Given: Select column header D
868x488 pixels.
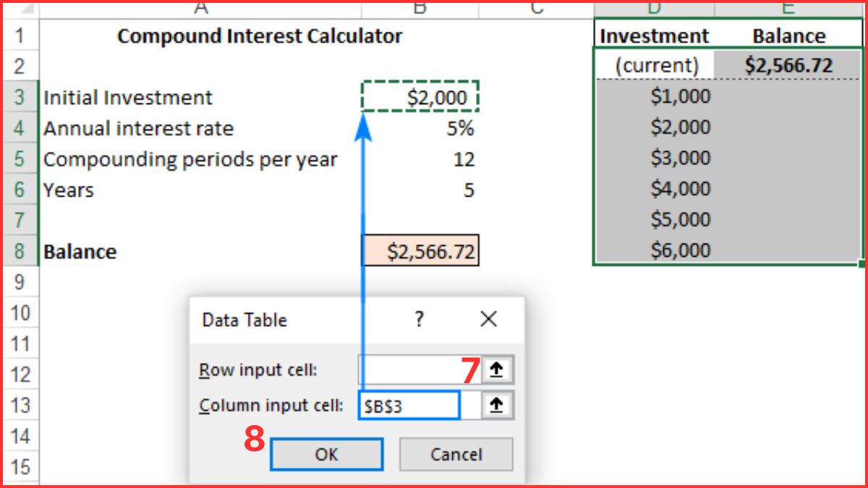Looking at the screenshot, I should [x=655, y=8].
